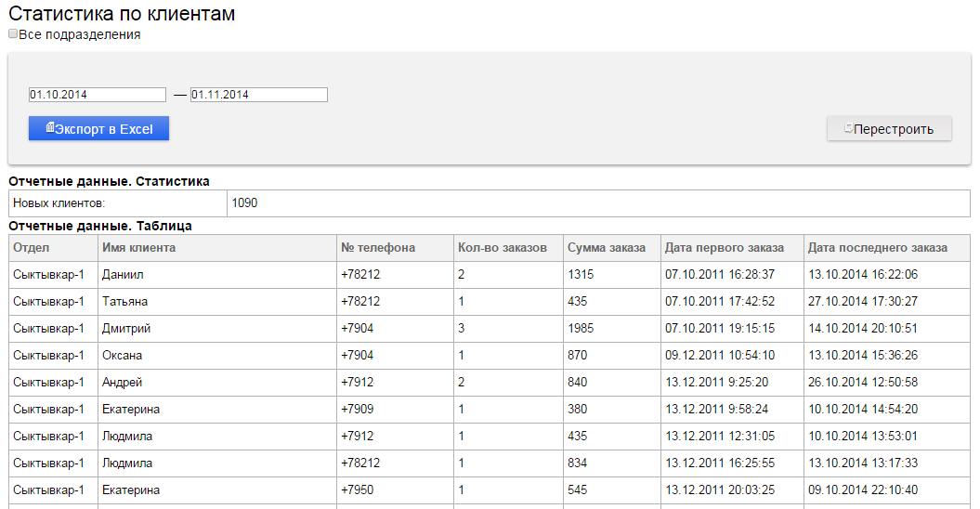Click the phone number +7909
Screen dimensions: 980x509
click(x=358, y=409)
